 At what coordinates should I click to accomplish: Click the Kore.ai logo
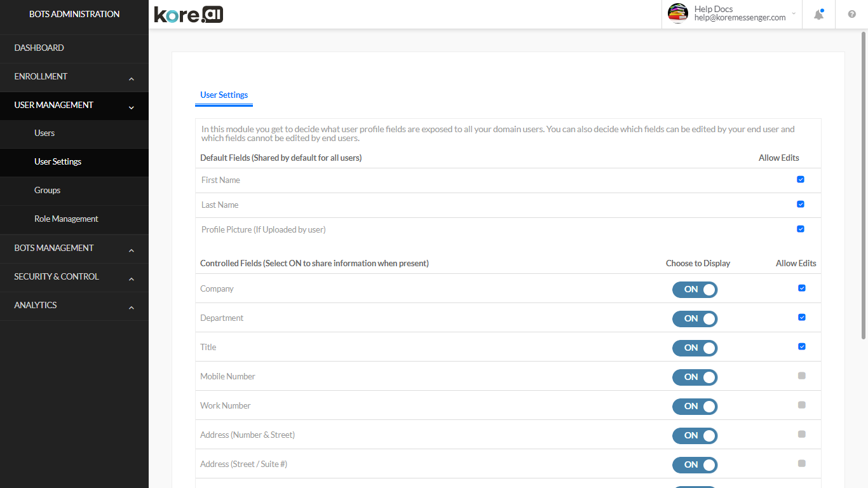tap(189, 15)
